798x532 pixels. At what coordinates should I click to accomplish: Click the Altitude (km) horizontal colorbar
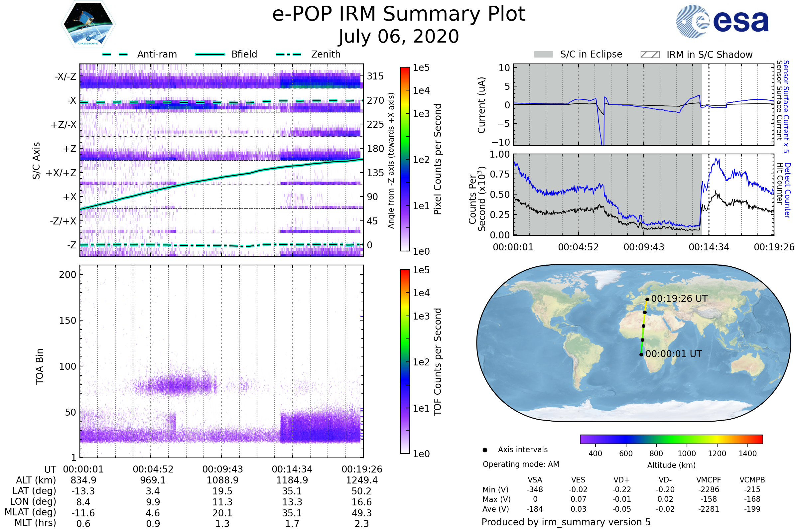point(671,439)
